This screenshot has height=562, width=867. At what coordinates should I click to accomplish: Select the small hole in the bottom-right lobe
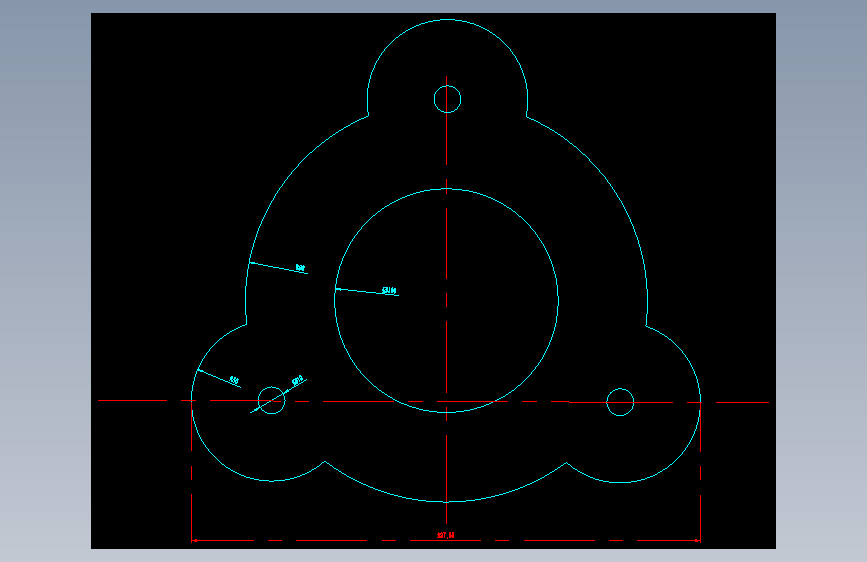tap(620, 402)
